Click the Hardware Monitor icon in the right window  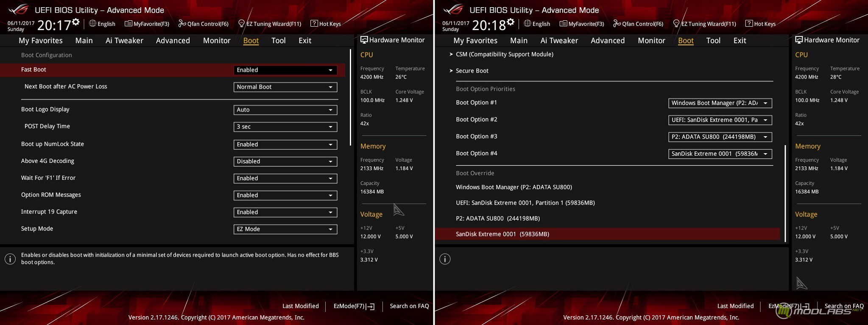pos(799,40)
